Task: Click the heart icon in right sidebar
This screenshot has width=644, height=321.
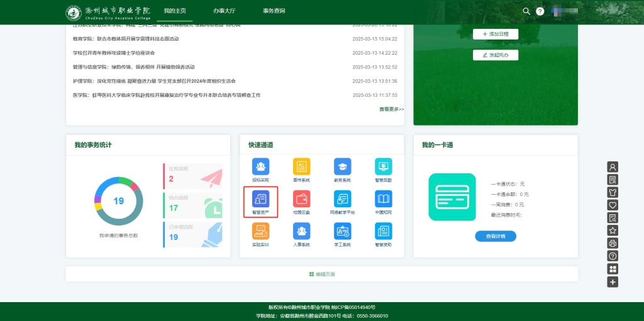Action: tap(613, 205)
